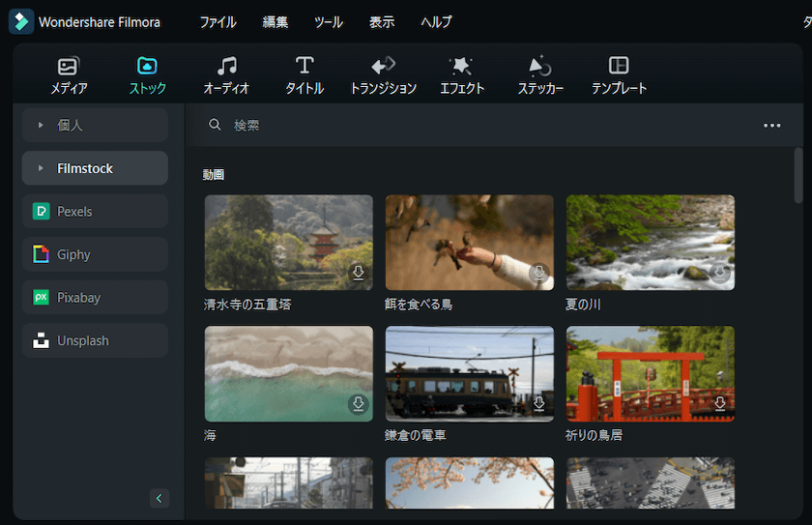Click the Pexels logo icon

tap(41, 211)
